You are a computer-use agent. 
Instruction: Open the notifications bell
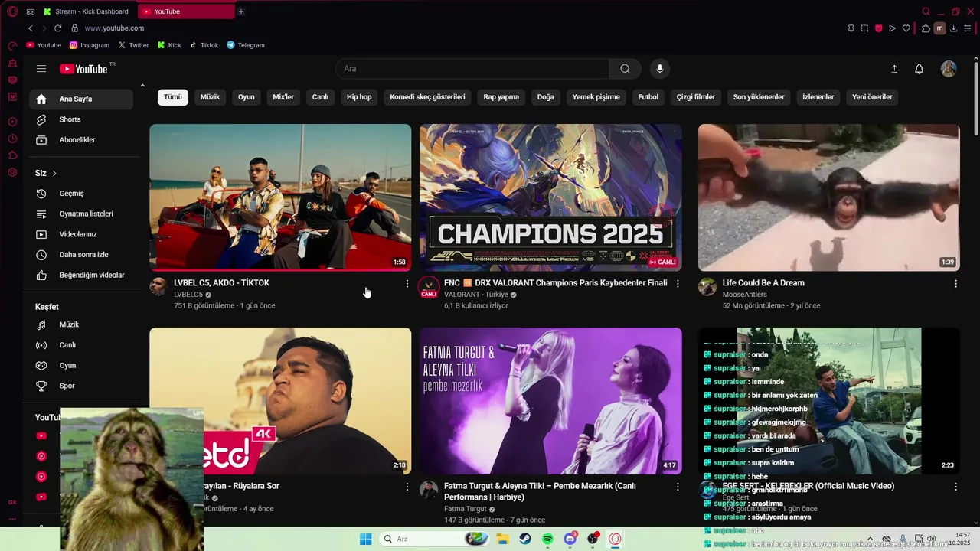[920, 69]
